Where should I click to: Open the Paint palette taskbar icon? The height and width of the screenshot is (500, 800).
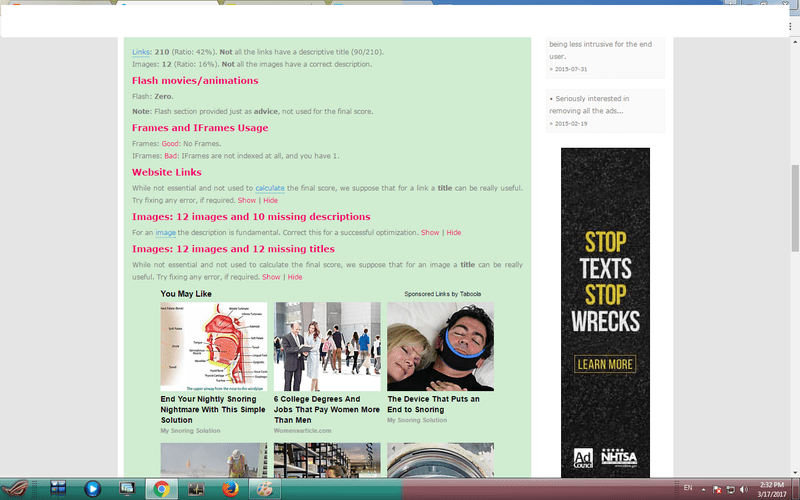[264, 489]
